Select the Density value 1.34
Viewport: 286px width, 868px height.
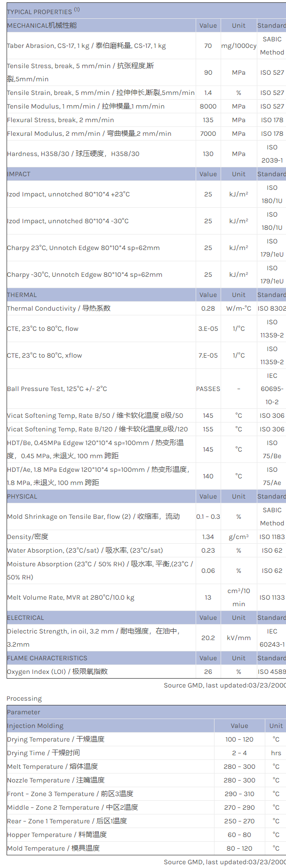(208, 537)
